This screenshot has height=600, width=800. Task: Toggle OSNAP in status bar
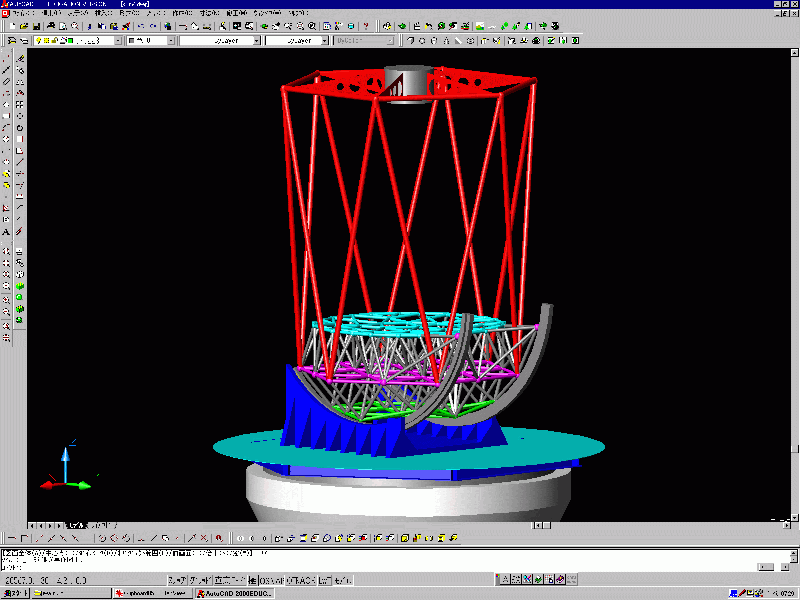click(272, 580)
